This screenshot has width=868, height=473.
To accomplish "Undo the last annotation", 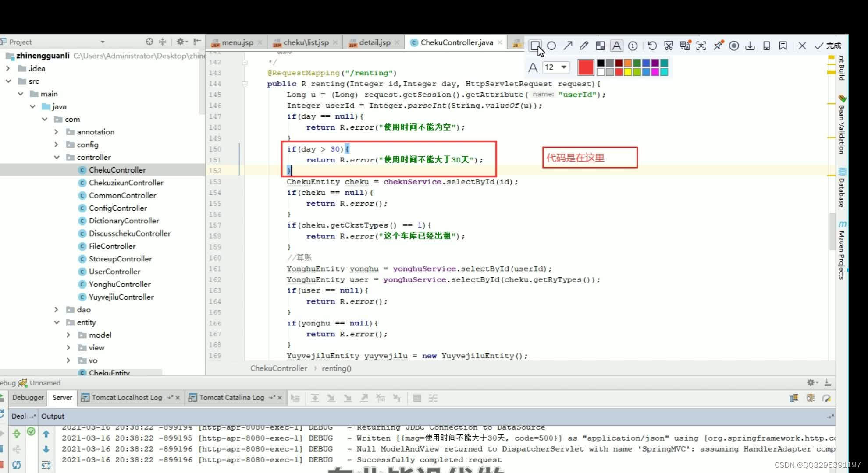I will 652,46.
